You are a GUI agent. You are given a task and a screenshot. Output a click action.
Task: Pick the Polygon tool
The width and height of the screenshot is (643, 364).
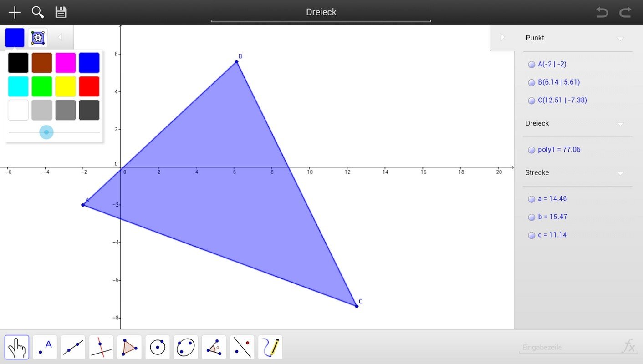pos(129,347)
